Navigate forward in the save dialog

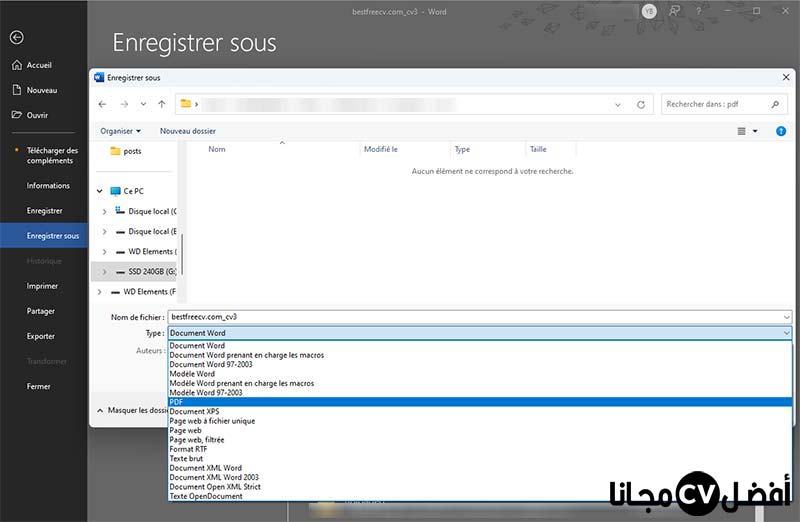click(x=124, y=104)
